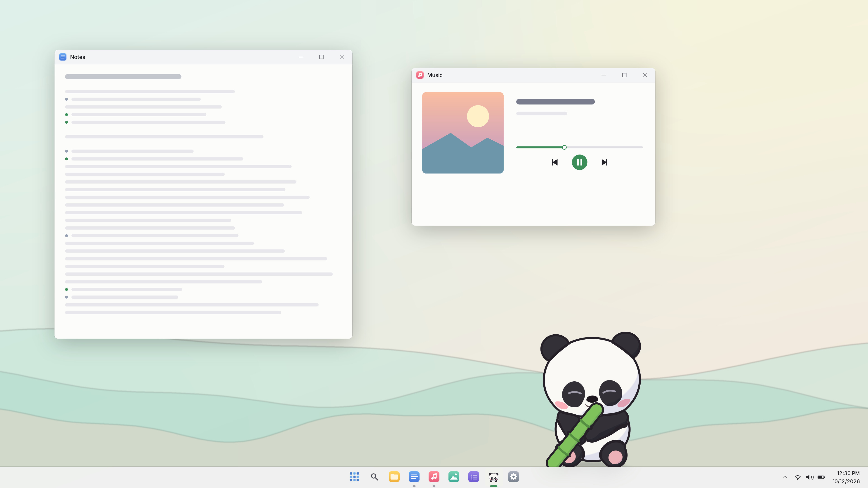Viewport: 868px width, 488px height.
Task: Open the app launcher grid in taskbar
Action: [354, 476]
